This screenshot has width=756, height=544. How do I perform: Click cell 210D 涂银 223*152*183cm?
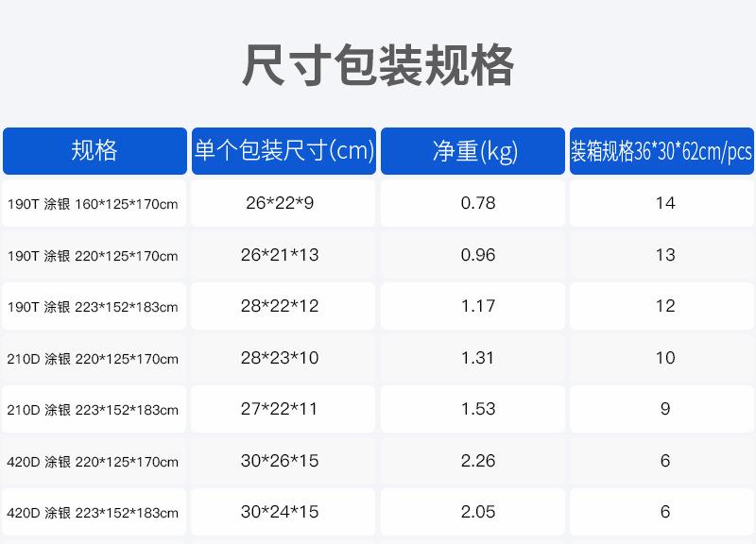[93, 410]
